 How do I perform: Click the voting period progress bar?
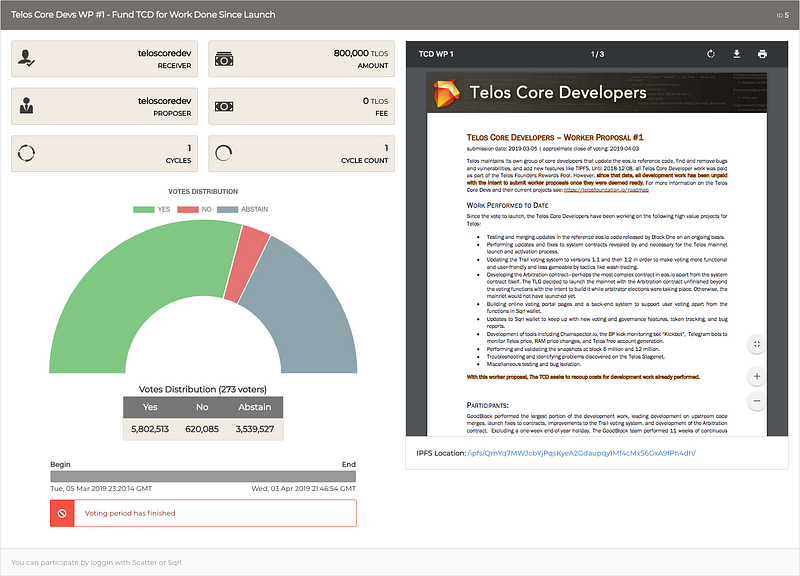point(203,476)
